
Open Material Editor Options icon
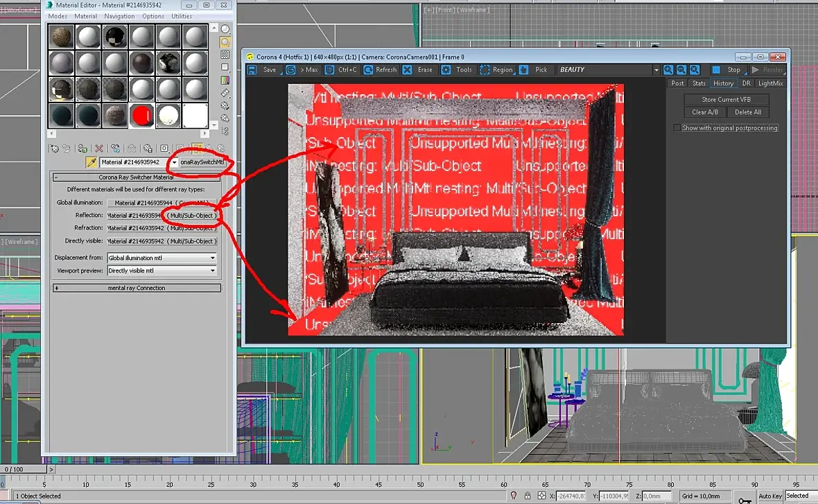click(225, 106)
